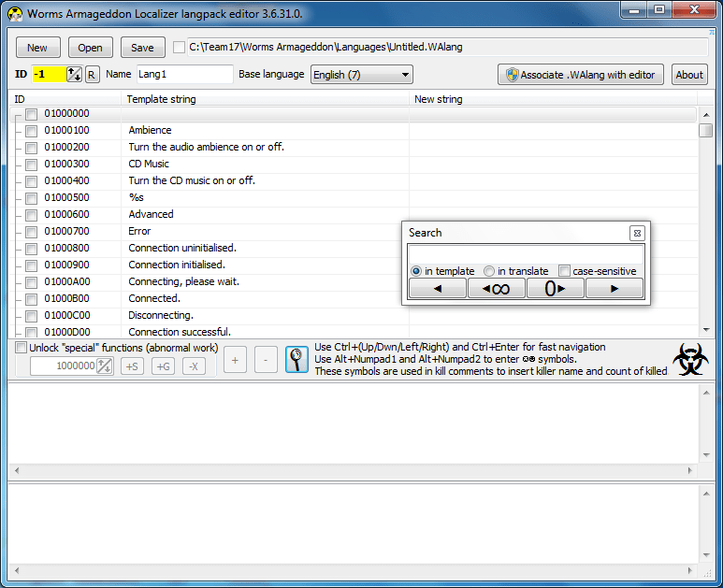Click the ID column header

[65, 99]
